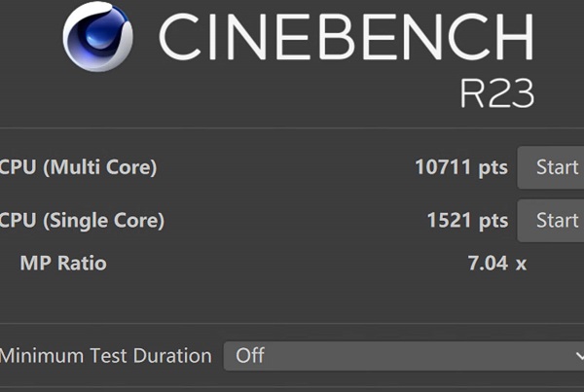Click the blank header area left of the logo
Image resolution: width=584 pixels, height=392 pixels.
coord(29,39)
